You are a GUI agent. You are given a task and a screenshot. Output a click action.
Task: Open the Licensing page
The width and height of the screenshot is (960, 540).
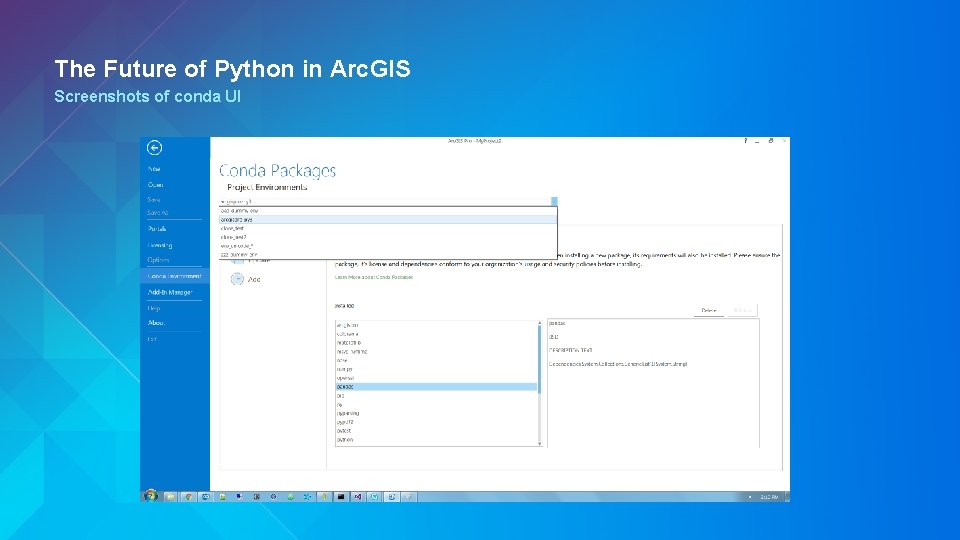point(160,246)
